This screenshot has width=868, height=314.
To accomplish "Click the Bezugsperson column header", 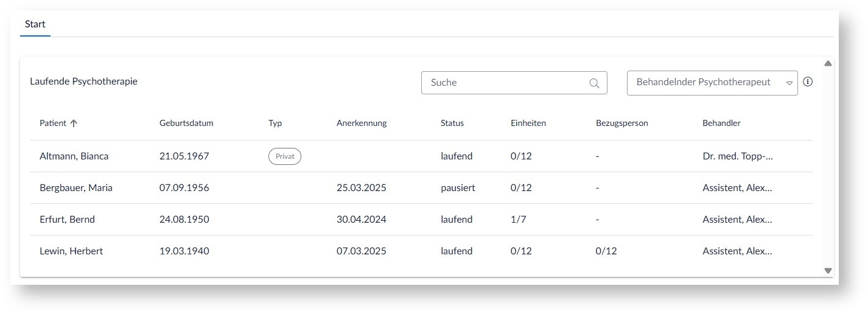I will 622,124.
